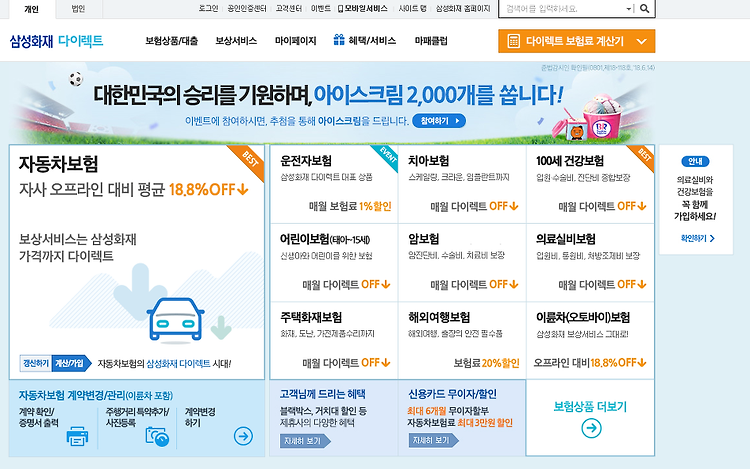Open the 공인인증센터 link

tap(247, 9)
